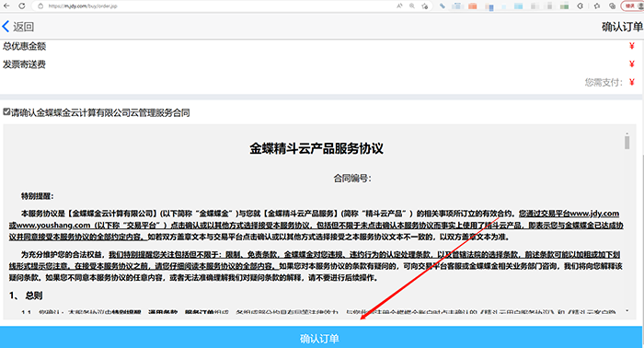The height and width of the screenshot is (348, 644).
Task: Open site info icon beside the URL
Action: 40,6
